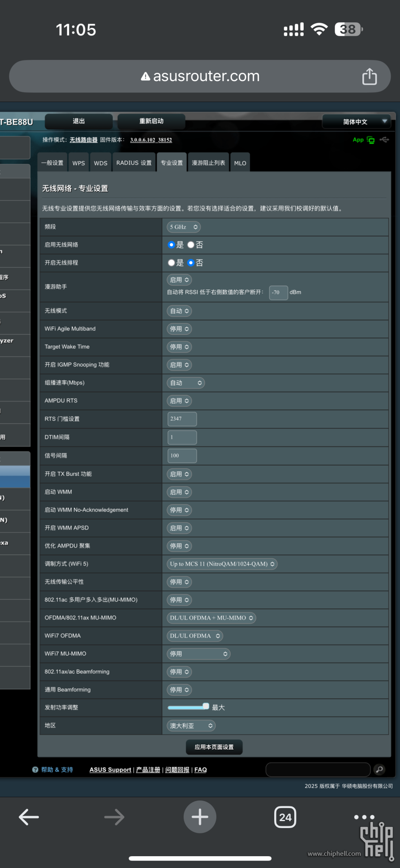Switch to the RADIUS 设置 tab
Viewport: 400px width, 868px height.
[134, 163]
